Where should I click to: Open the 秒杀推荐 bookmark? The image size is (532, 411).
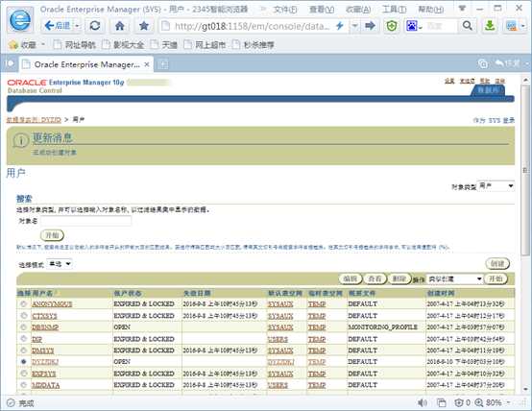[254, 44]
